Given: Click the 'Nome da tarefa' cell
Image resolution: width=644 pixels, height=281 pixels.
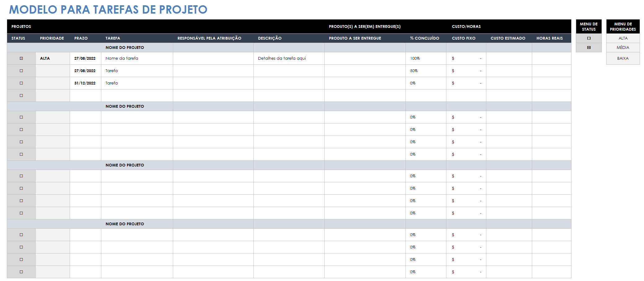Looking at the screenshot, I should 137,58.
